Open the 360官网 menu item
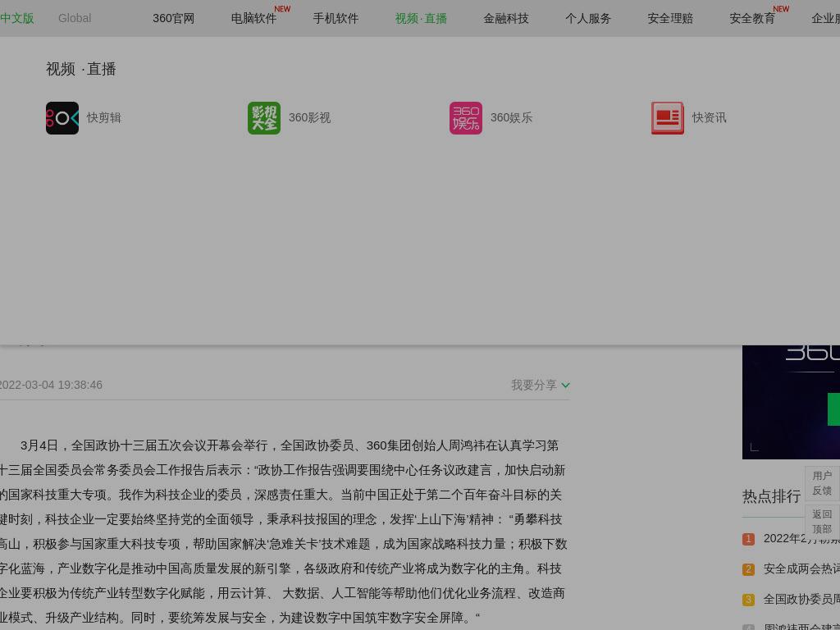840x630 pixels. (x=174, y=18)
